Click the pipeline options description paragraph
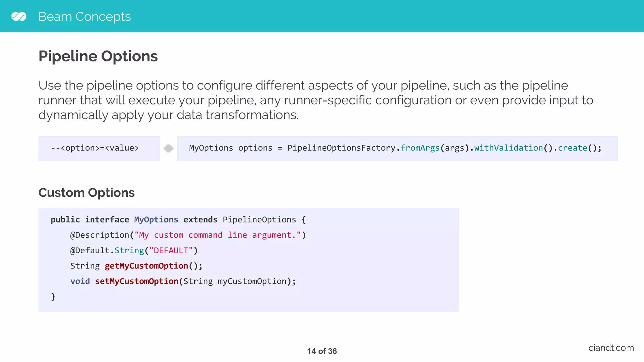Viewport: 644px width, 362px height. point(316,100)
